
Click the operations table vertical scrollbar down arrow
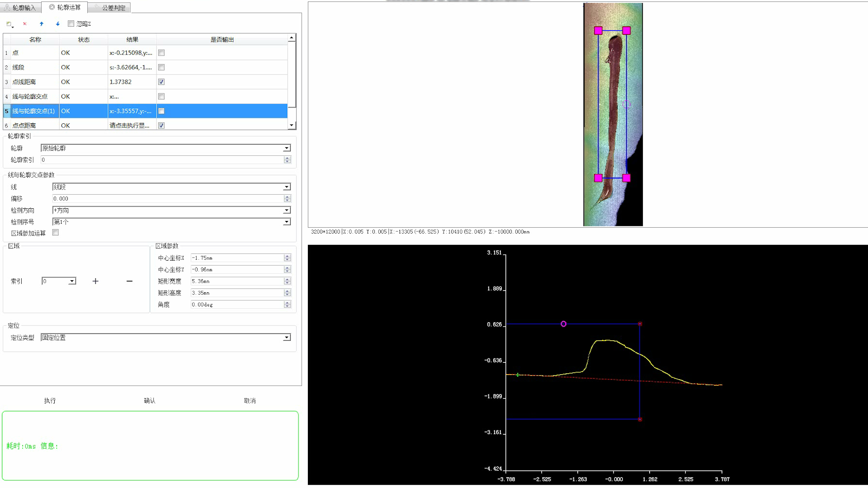[x=292, y=125]
